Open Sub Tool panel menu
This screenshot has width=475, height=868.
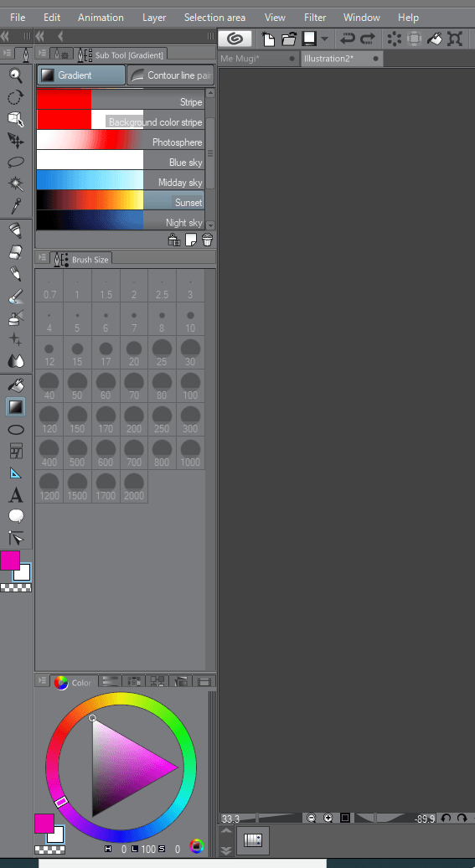[42, 54]
